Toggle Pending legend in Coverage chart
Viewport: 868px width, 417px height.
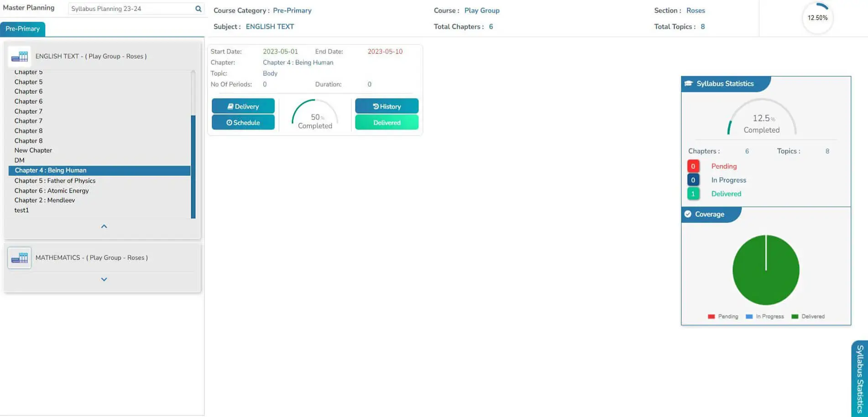[x=723, y=317]
